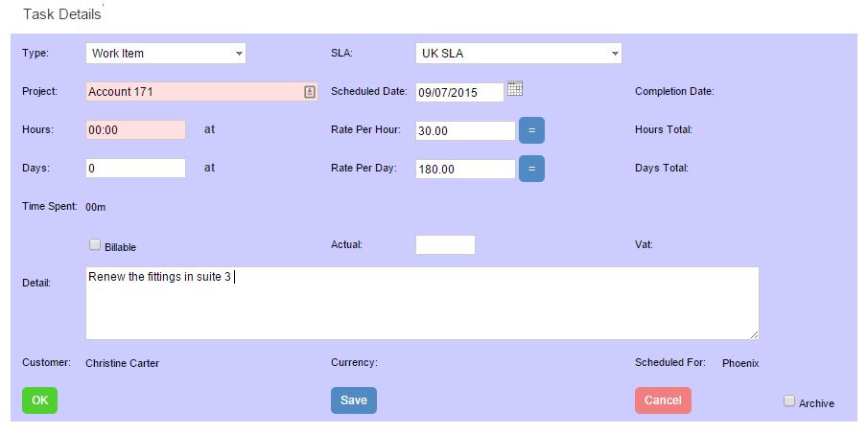Save the task details

click(354, 400)
